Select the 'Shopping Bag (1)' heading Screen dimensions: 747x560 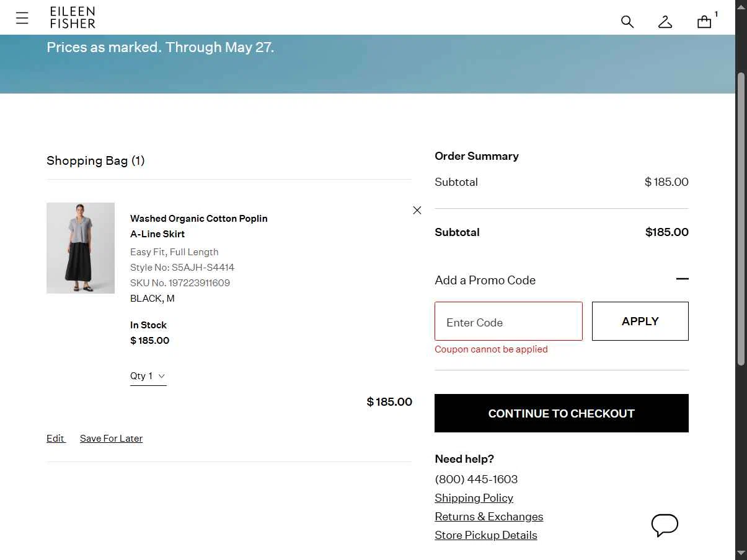(95, 160)
